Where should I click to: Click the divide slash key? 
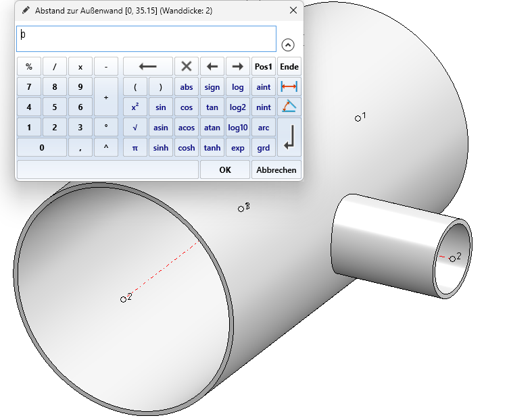tap(55, 66)
